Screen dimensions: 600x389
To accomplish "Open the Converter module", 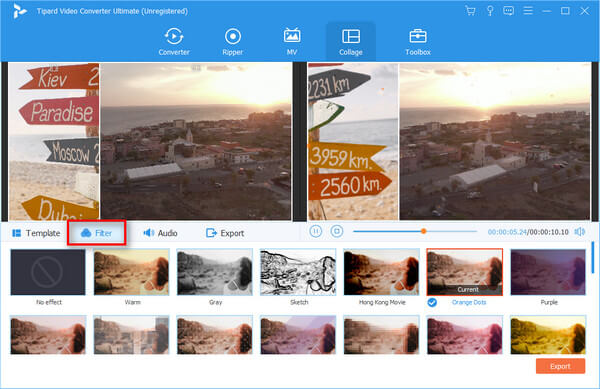I will point(174,41).
